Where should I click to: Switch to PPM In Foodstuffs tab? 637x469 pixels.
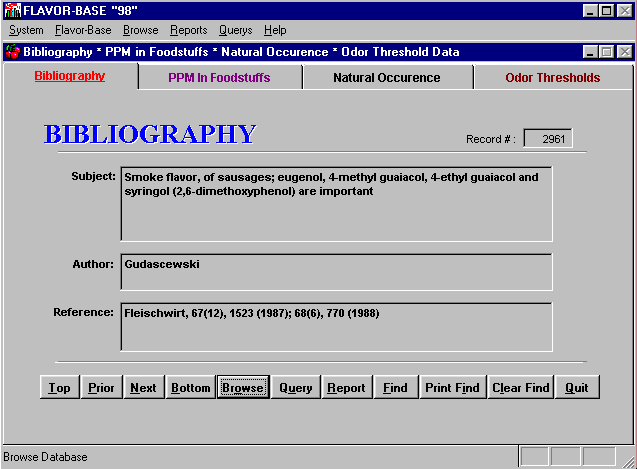(x=219, y=78)
